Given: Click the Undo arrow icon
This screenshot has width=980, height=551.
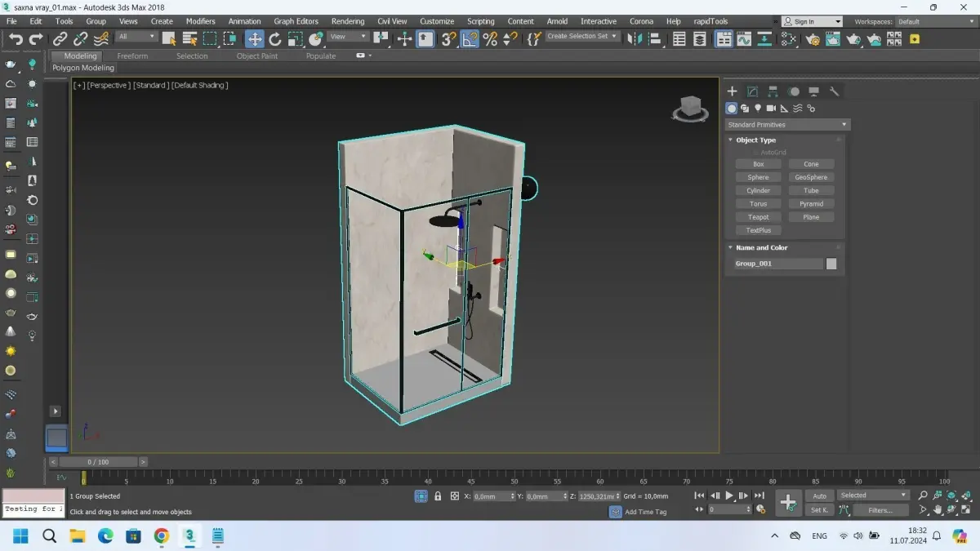Looking at the screenshot, I should [16, 38].
